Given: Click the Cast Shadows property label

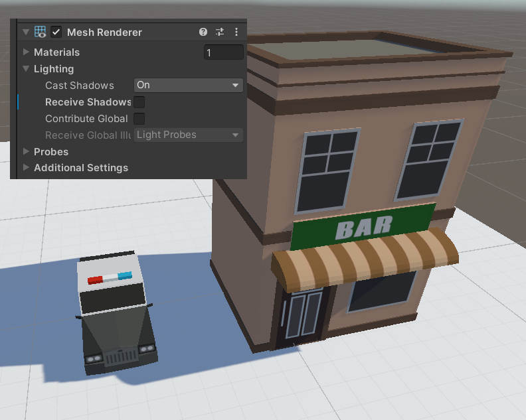Looking at the screenshot, I should (80, 86).
